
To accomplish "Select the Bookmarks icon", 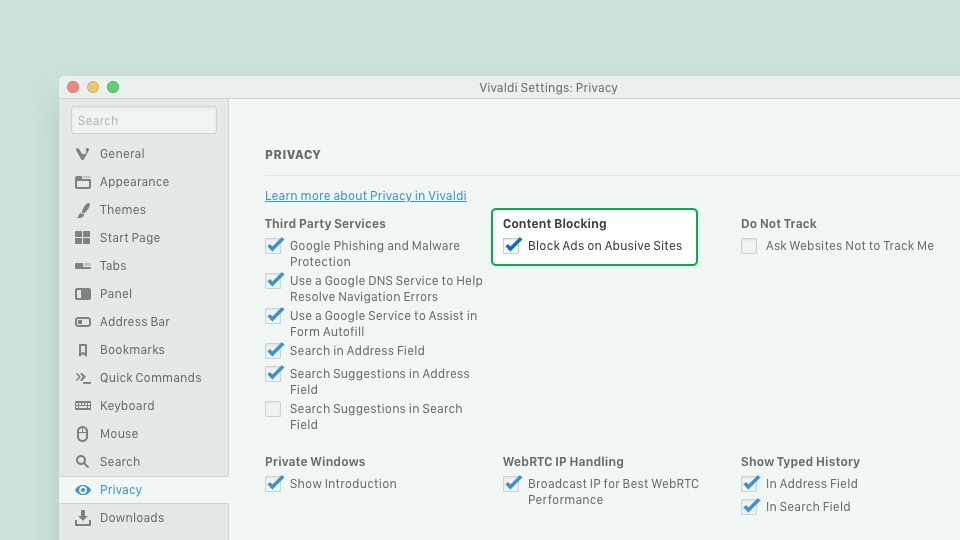I will point(83,350).
